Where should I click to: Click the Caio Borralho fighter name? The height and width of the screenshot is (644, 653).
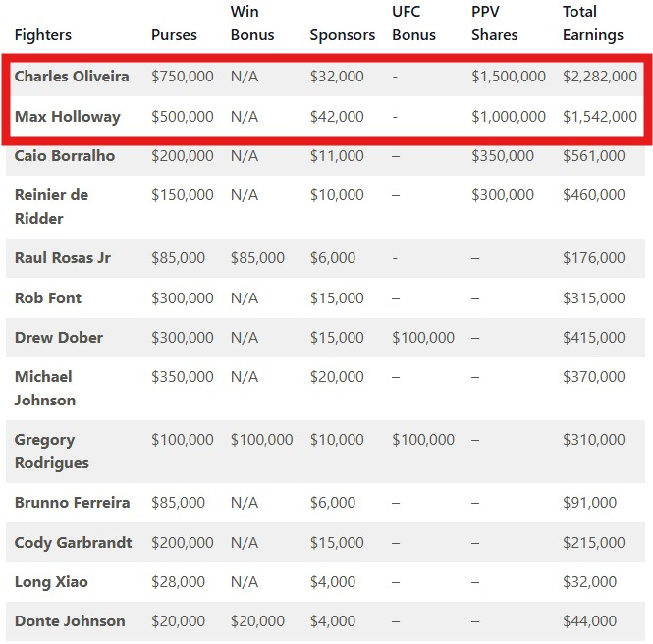click(x=65, y=155)
